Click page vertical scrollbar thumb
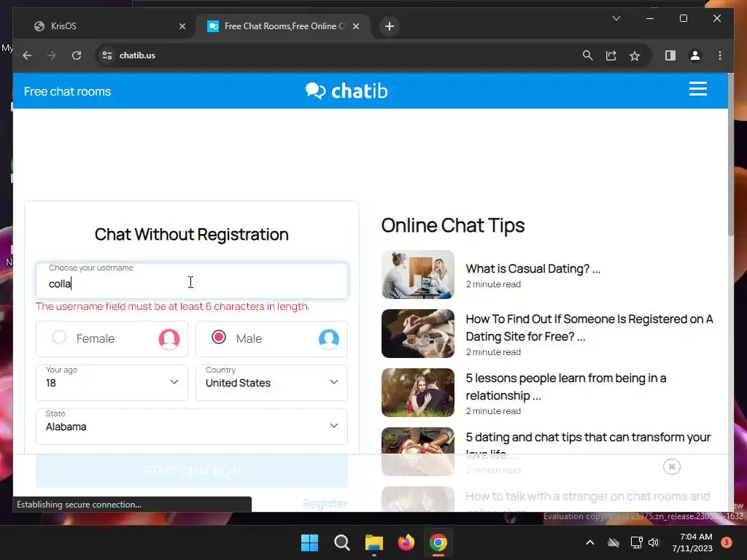747x560 pixels. [731, 155]
